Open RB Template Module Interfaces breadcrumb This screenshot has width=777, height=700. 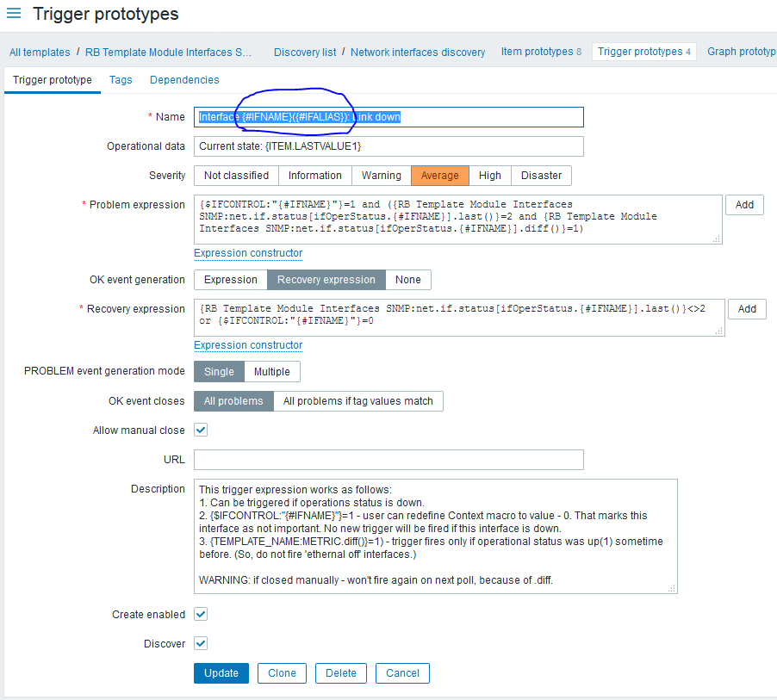(x=169, y=52)
